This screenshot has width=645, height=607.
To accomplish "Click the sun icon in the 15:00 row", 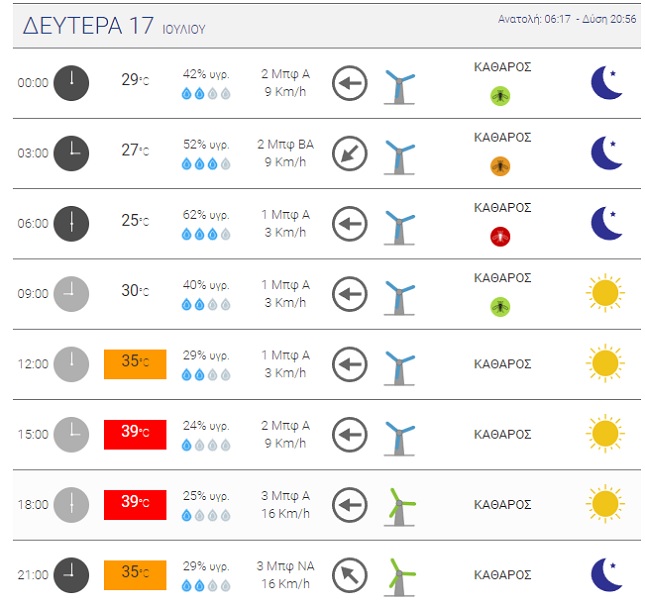I will 605,433.
